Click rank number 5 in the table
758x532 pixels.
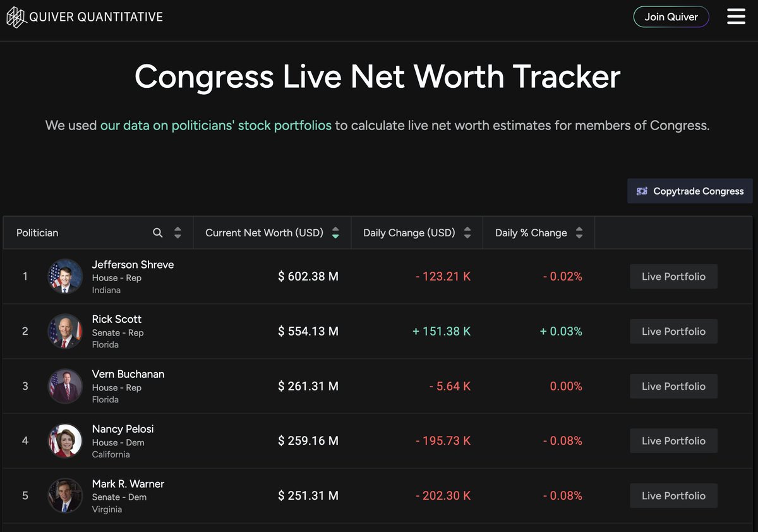click(x=25, y=496)
